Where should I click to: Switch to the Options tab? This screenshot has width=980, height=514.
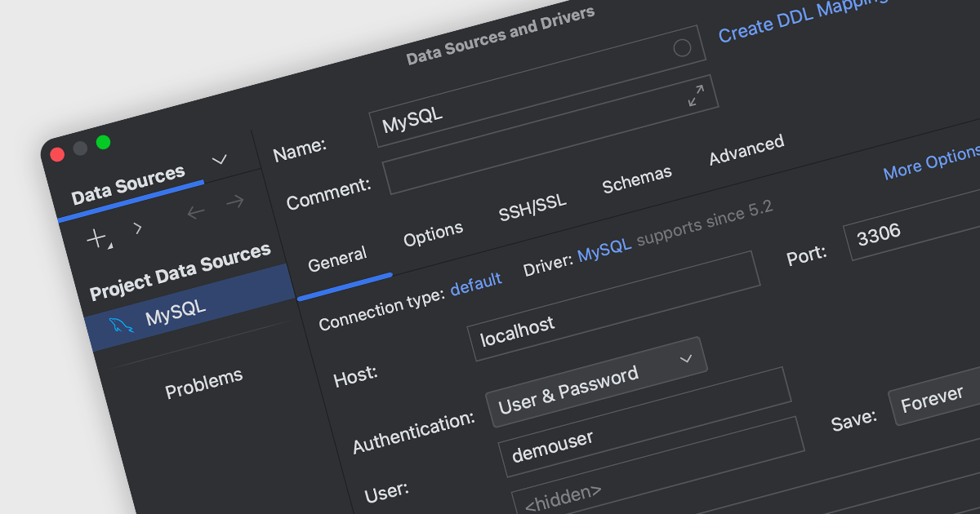coord(433,235)
